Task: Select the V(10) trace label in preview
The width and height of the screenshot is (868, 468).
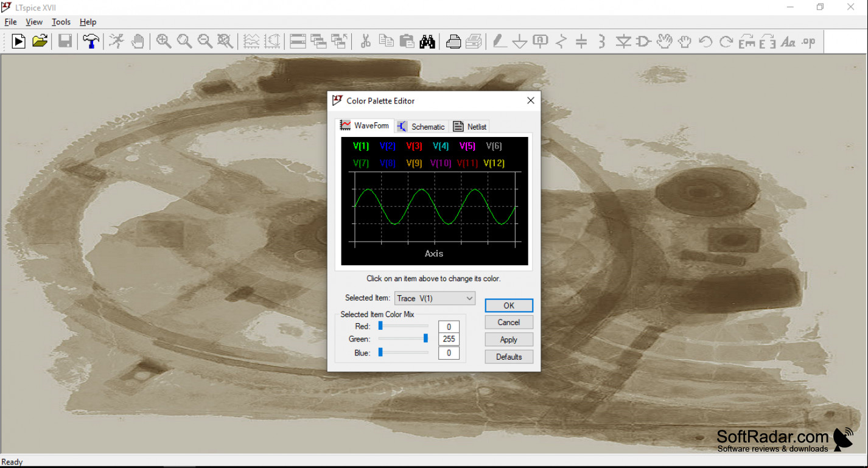Action: click(x=441, y=163)
